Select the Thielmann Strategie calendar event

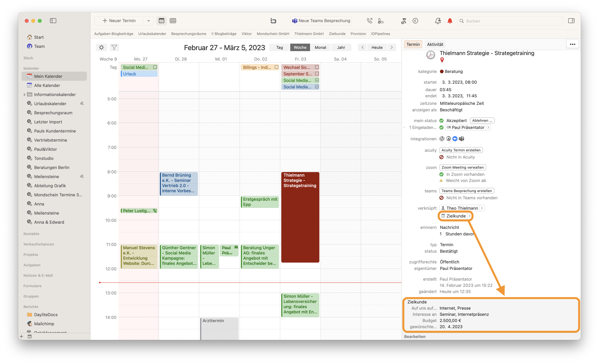click(x=300, y=217)
